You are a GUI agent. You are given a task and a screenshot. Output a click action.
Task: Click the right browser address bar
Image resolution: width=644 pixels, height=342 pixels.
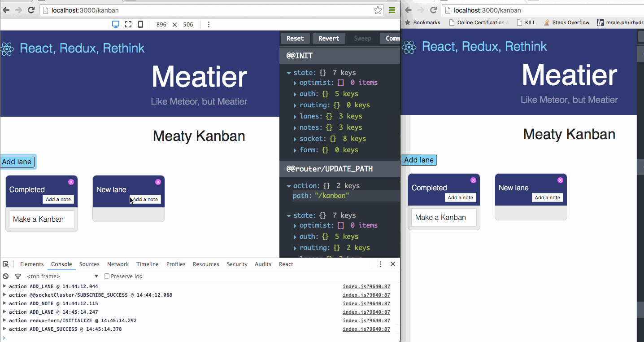pos(543,10)
